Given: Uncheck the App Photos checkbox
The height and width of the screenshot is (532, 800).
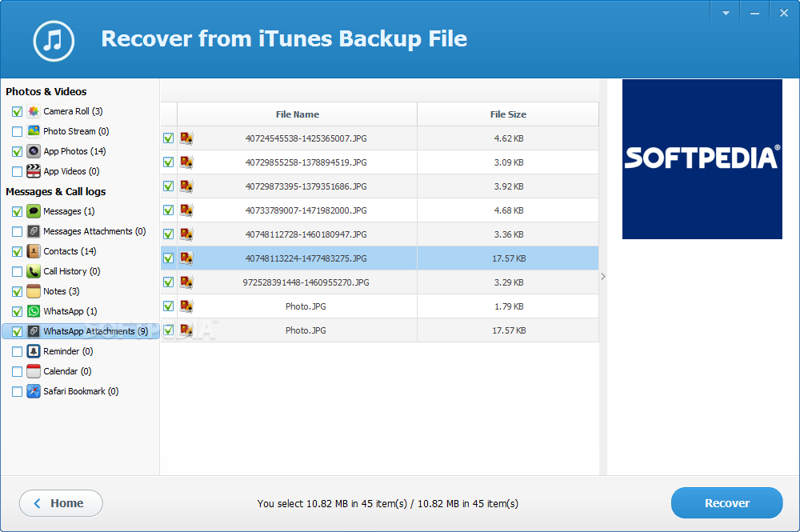Looking at the screenshot, I should 17,151.
